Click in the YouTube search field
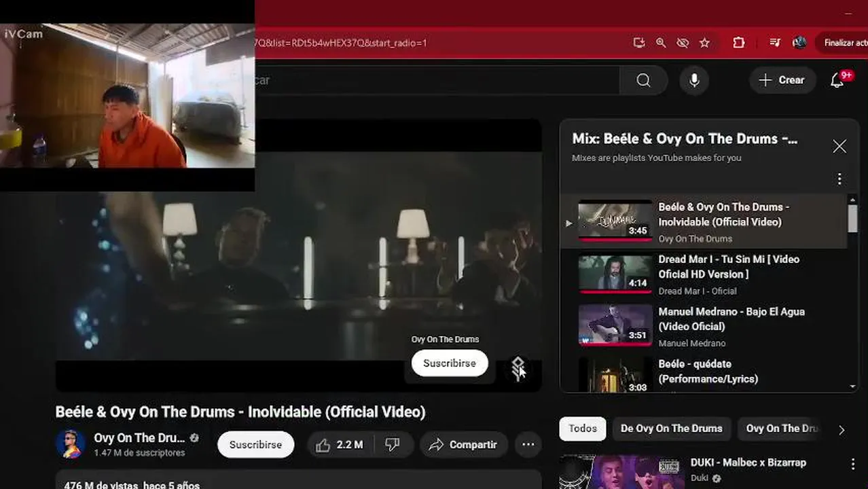868x489 pixels. [x=437, y=80]
